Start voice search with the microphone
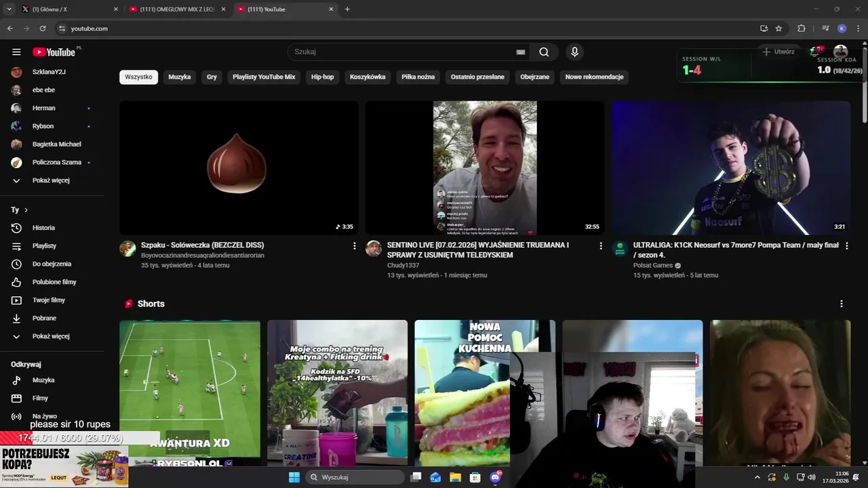The image size is (868, 488). [x=574, y=52]
